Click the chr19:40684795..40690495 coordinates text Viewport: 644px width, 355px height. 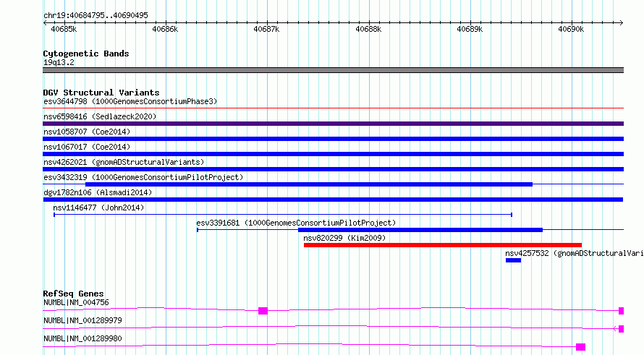pos(96,16)
